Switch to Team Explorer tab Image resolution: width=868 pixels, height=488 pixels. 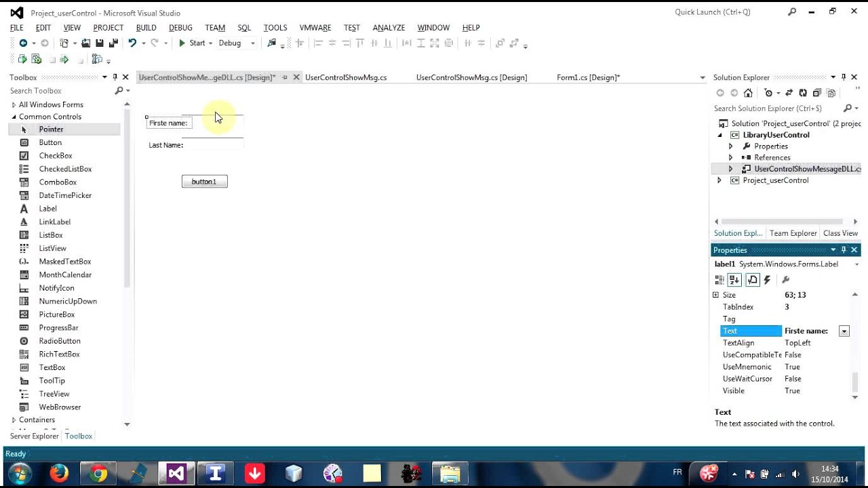[793, 233]
